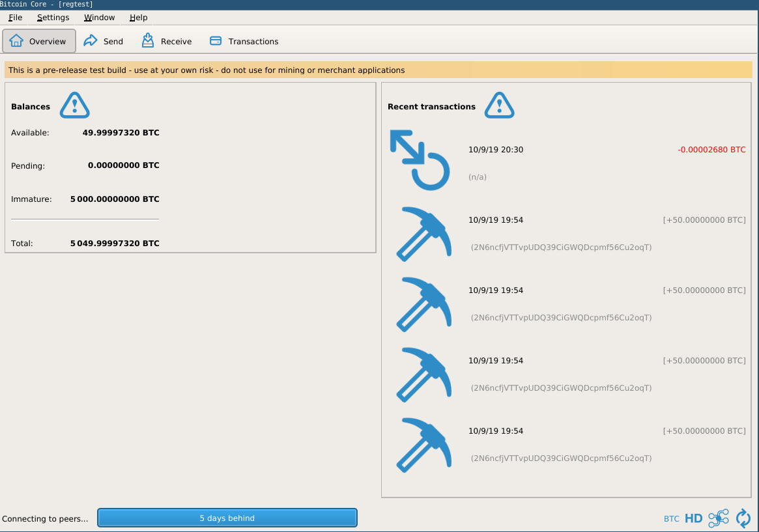This screenshot has height=532, width=759.
Task: Click the 'Available:' label
Action: 30,133
